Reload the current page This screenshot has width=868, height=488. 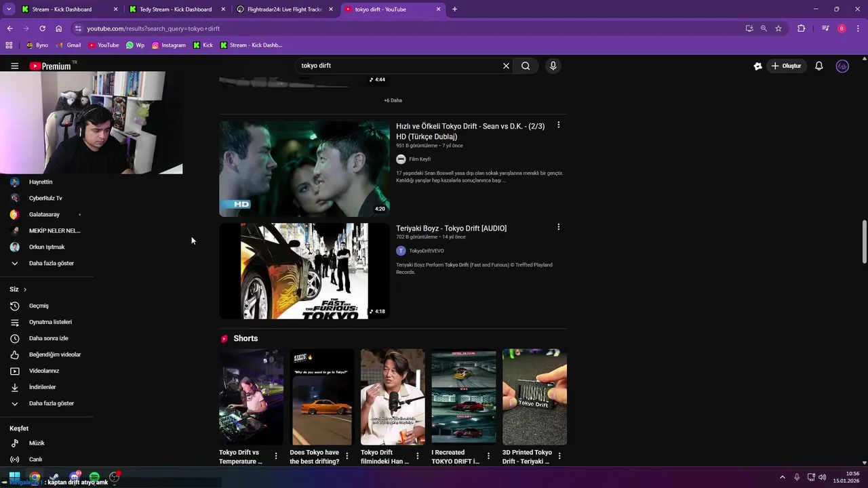(42, 28)
